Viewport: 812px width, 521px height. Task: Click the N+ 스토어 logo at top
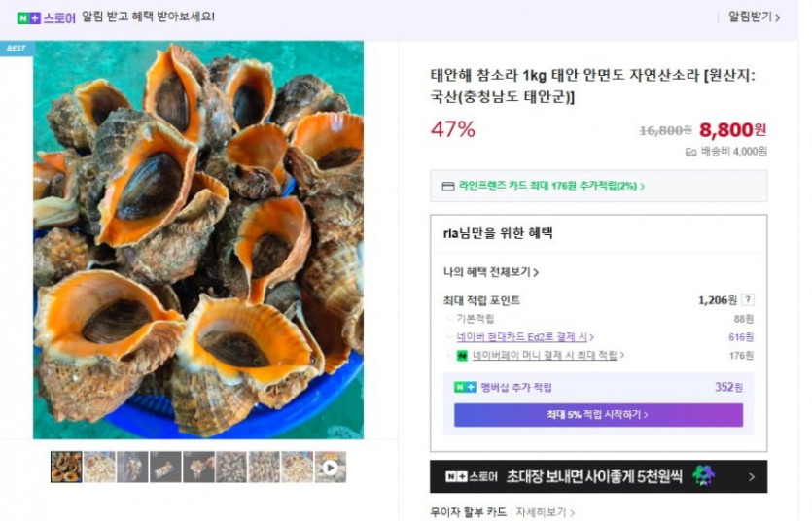46,17
